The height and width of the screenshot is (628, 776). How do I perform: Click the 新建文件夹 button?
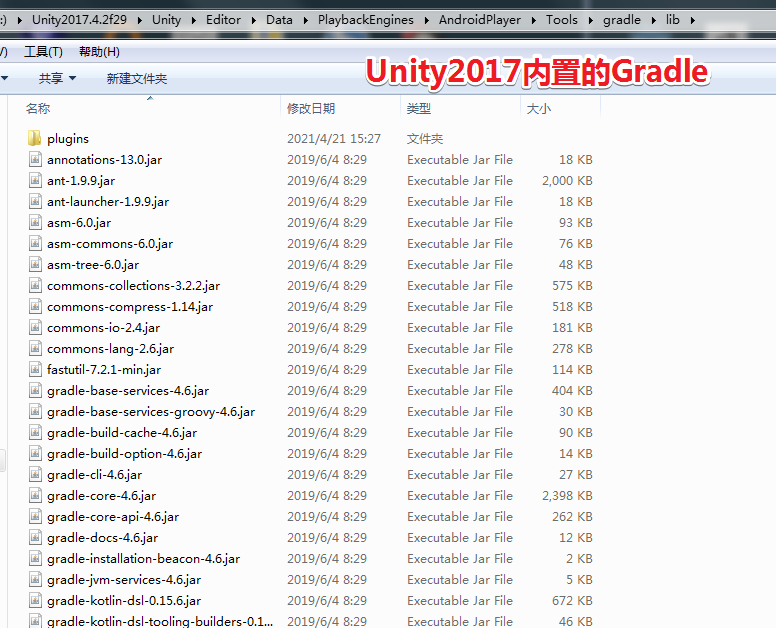137,78
